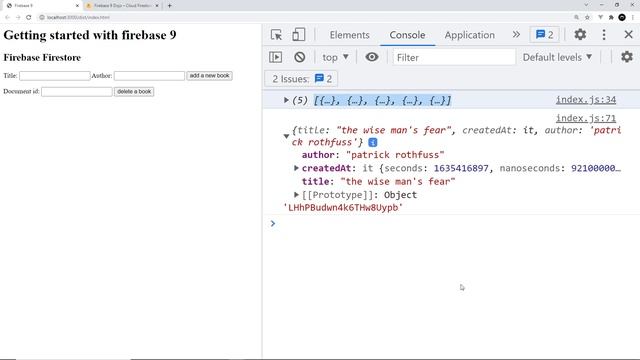Switch to the Firebase 9 browser tab
The width and height of the screenshot is (640, 360).
click(x=41, y=6)
